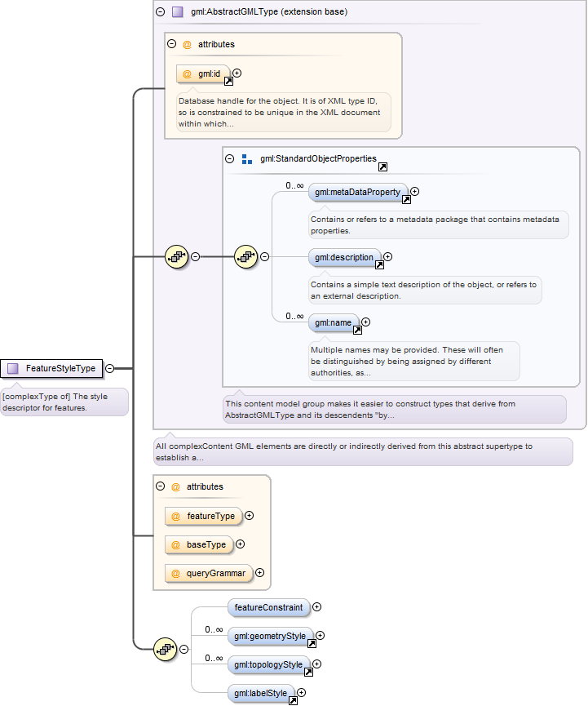Click the @ icon inside featureType attribute
This screenshot has height=706, width=588.
point(176,517)
